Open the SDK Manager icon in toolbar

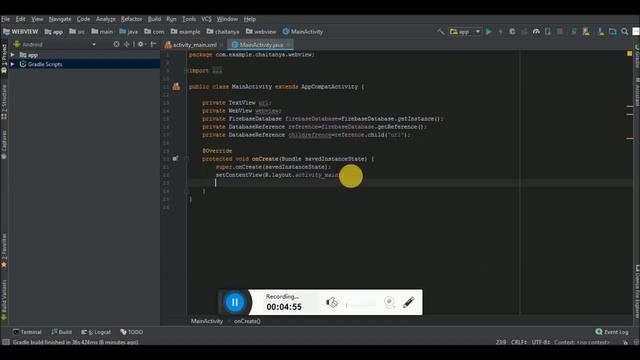601,31
